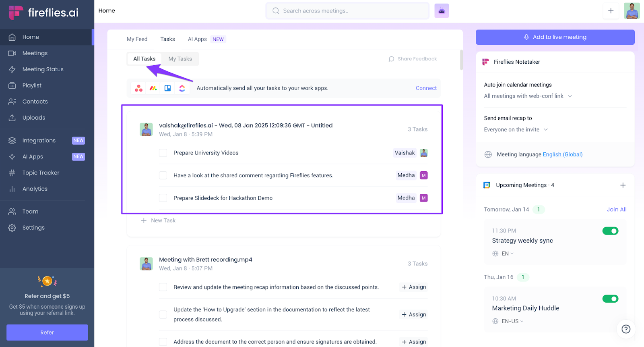The height and width of the screenshot is (347, 644).
Task: Click the monday.com integration icon
Action: point(153,88)
